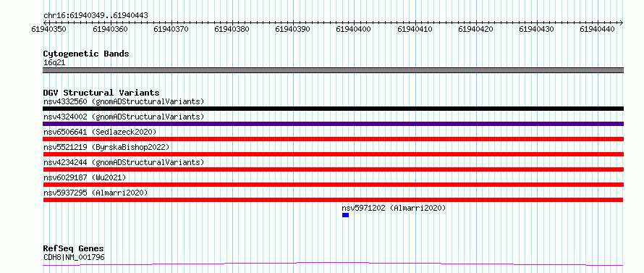Click the nsv4234244 variant label
This screenshot has height=273, width=644.
pos(124,162)
